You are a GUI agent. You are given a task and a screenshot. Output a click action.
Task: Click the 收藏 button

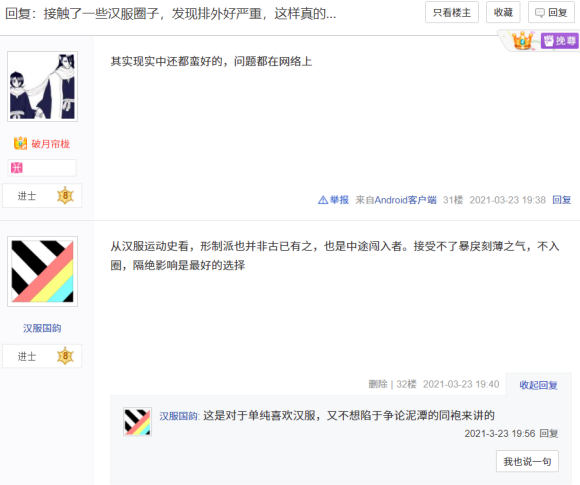pyautogui.click(x=503, y=12)
